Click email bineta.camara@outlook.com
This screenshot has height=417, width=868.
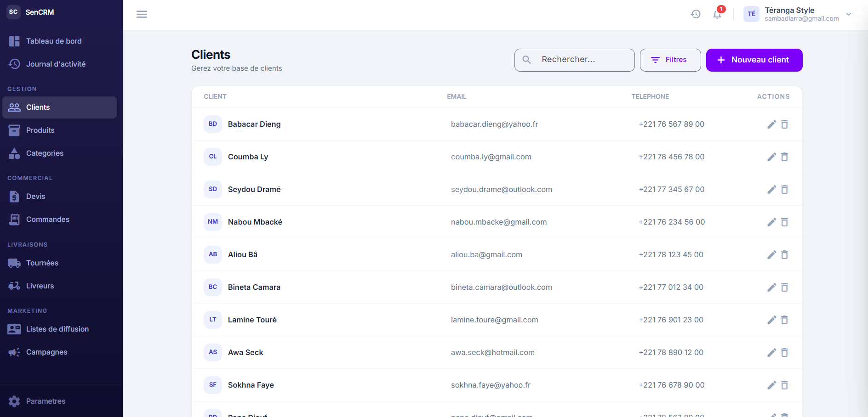click(x=502, y=287)
